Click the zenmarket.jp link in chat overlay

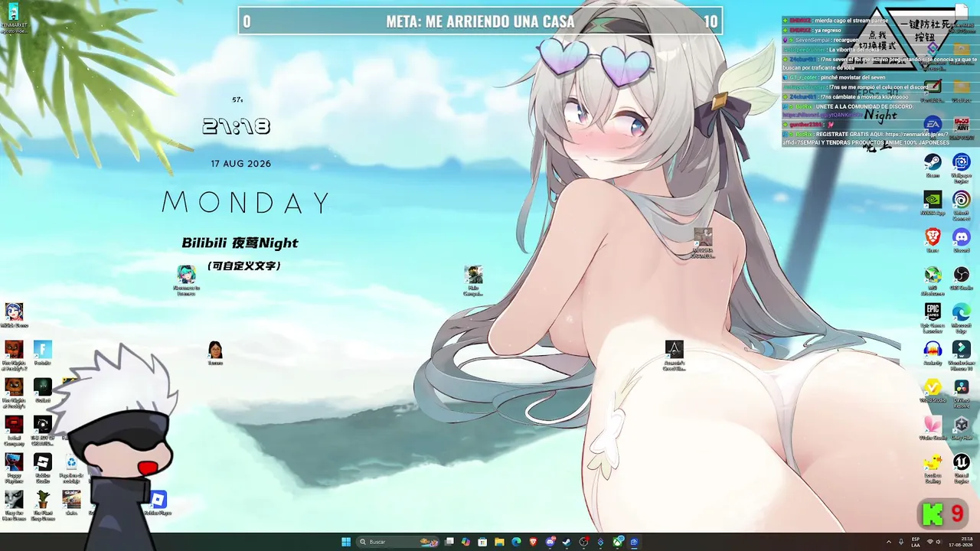tap(916, 134)
